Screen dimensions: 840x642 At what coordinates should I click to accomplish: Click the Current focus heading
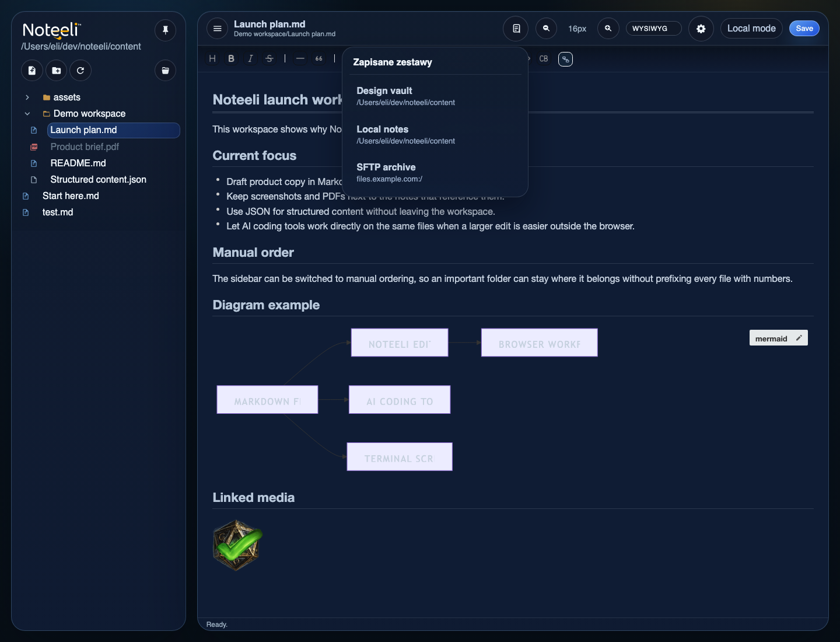click(x=254, y=156)
